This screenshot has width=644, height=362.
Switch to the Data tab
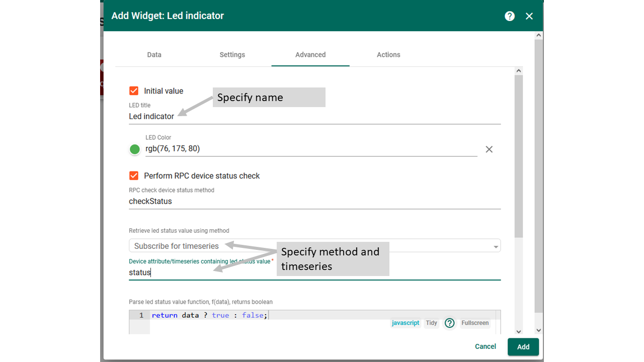click(x=154, y=55)
